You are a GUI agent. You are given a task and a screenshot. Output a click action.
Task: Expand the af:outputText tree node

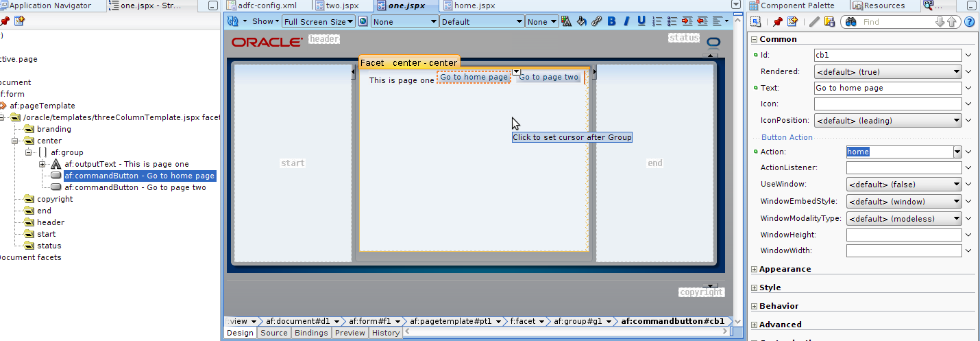pos(42,165)
